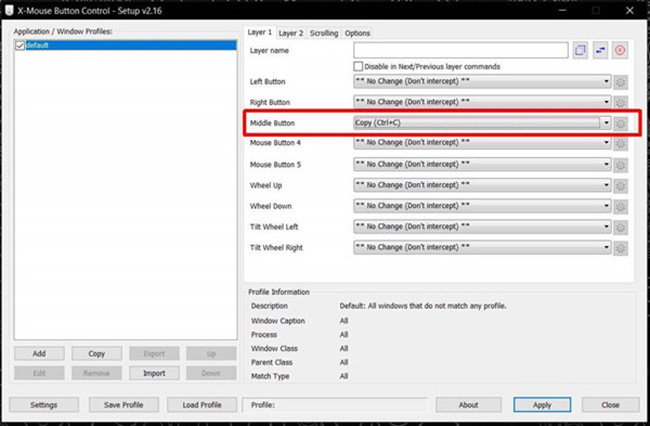The image size is (650, 426).
Task: Go to the Options tab
Action: tap(357, 33)
